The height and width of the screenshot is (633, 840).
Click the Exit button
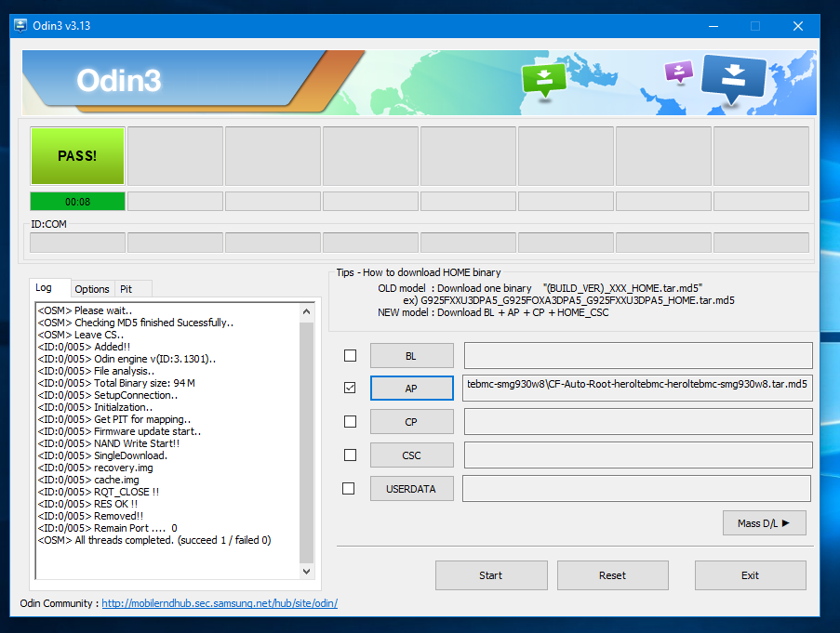(x=750, y=575)
